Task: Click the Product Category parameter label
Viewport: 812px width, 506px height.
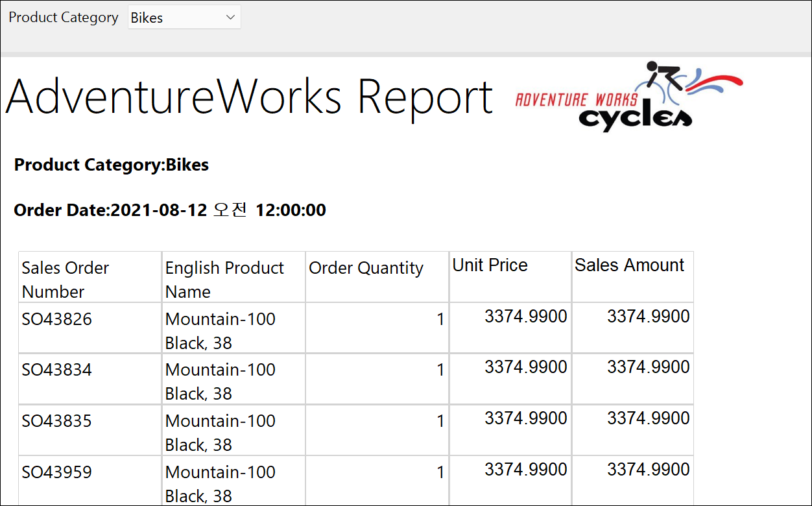Action: click(x=64, y=18)
